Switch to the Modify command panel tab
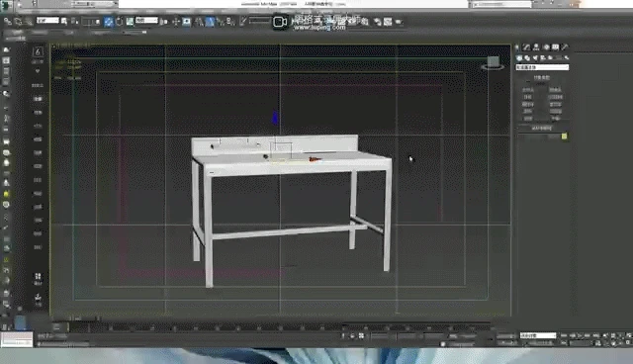The image size is (633, 364). point(526,47)
